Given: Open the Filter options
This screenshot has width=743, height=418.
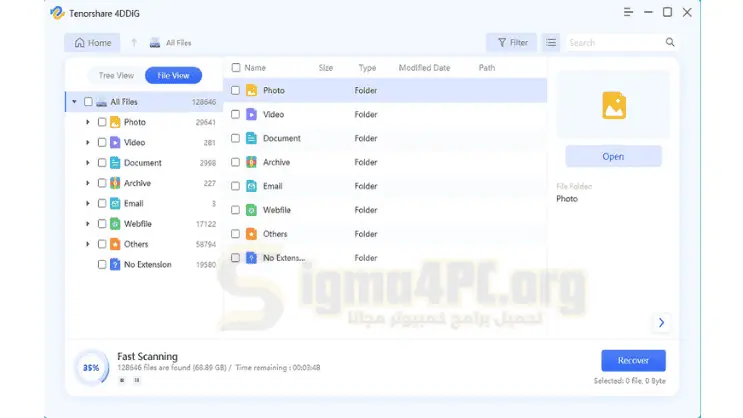Looking at the screenshot, I should click(512, 43).
